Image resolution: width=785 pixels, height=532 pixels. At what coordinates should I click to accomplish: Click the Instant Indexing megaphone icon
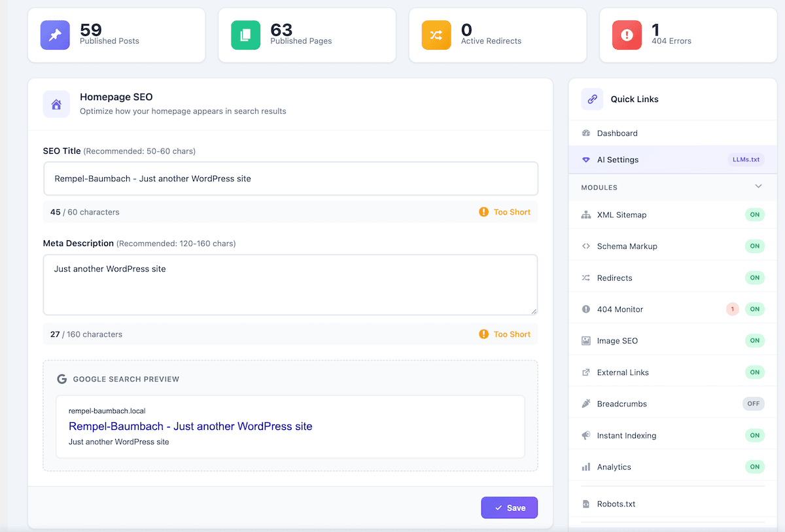pos(585,435)
